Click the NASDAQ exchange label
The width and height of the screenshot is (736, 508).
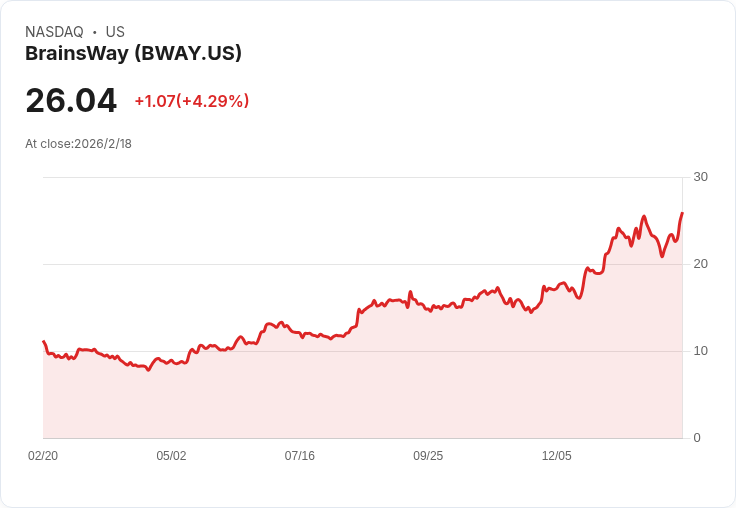click(x=54, y=32)
